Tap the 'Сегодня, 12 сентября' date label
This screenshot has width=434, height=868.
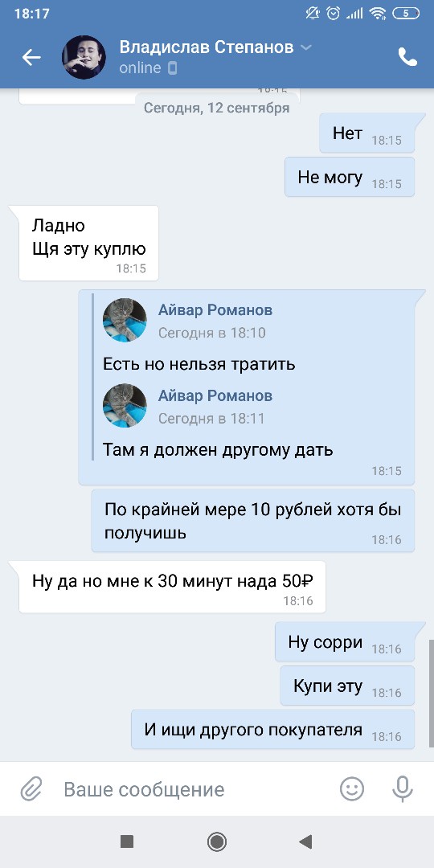(216, 108)
